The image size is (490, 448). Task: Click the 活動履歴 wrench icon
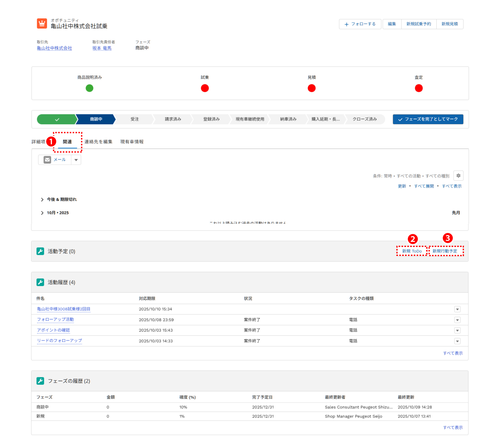(40, 282)
